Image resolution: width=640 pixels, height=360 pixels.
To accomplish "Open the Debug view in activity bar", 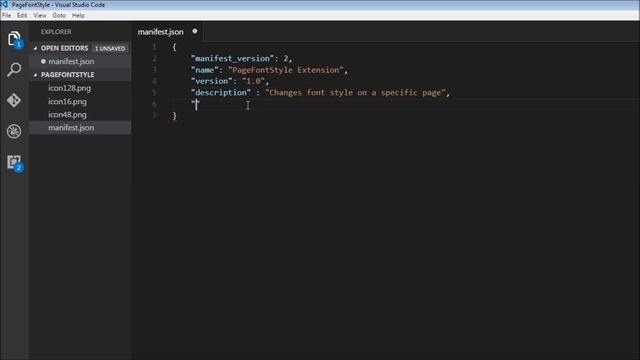I will tap(14, 131).
